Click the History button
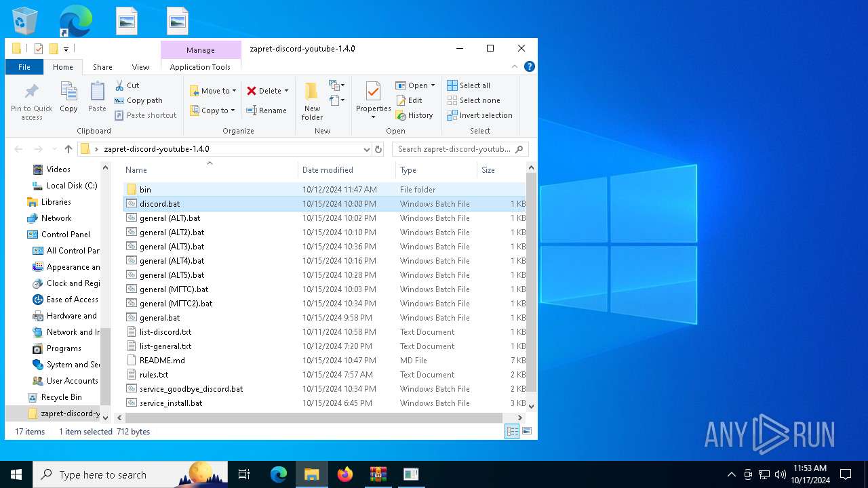 pos(414,115)
